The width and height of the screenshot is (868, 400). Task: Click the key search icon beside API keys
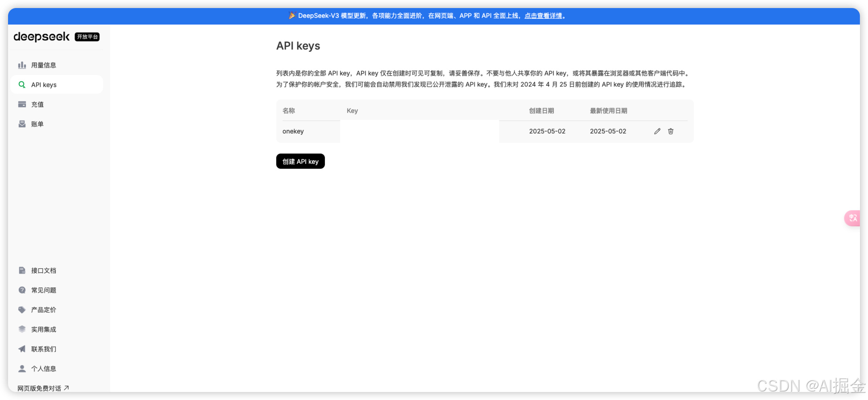pyautogui.click(x=22, y=85)
